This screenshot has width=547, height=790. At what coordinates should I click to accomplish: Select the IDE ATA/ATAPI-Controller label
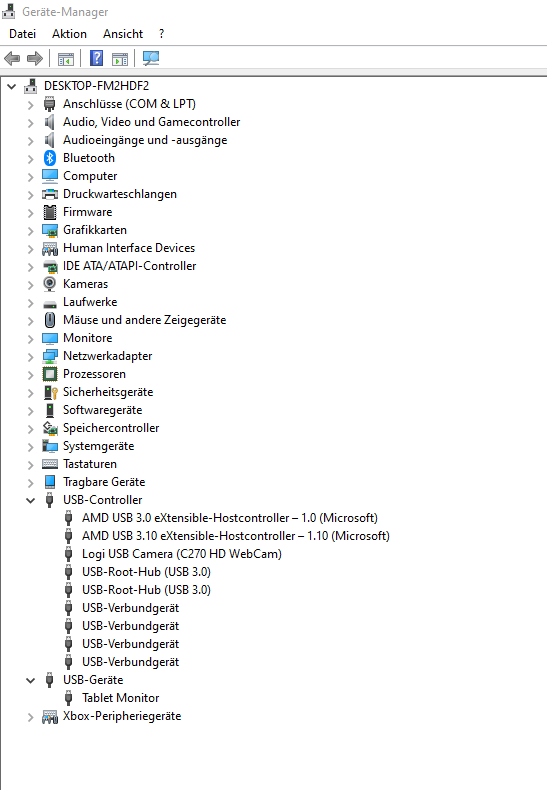pyautogui.click(x=129, y=266)
